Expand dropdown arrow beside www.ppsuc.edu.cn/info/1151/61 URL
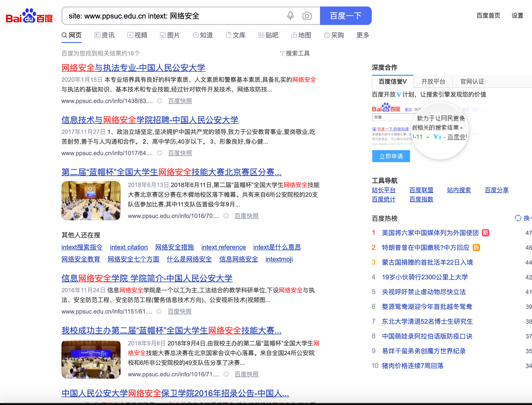 [x=159, y=311]
